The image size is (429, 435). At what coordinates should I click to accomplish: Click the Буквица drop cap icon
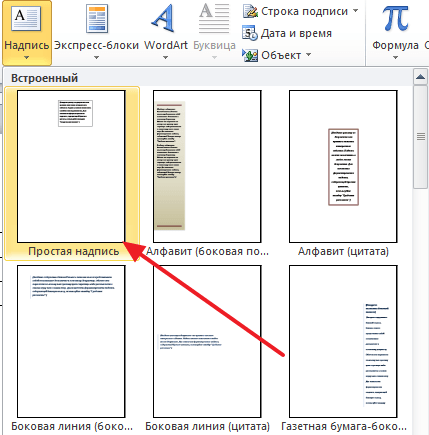214,19
